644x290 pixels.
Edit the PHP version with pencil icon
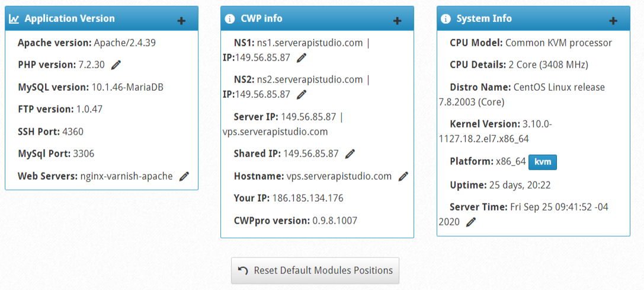pyautogui.click(x=116, y=65)
